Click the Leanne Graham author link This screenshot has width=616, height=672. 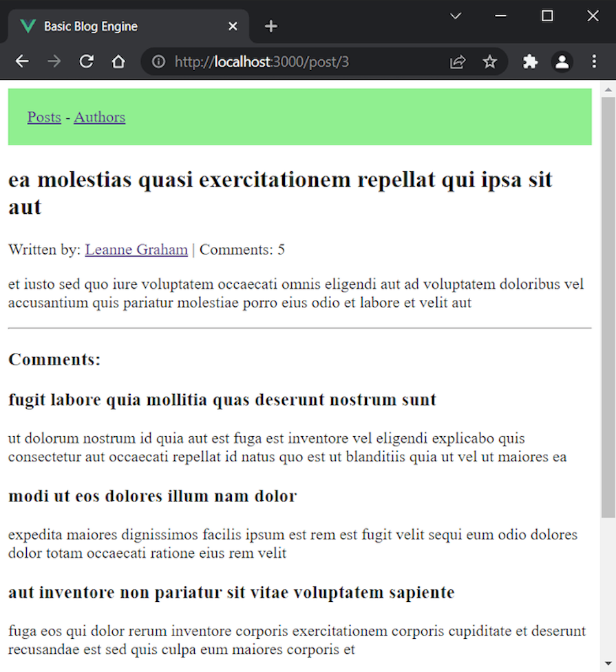(136, 249)
